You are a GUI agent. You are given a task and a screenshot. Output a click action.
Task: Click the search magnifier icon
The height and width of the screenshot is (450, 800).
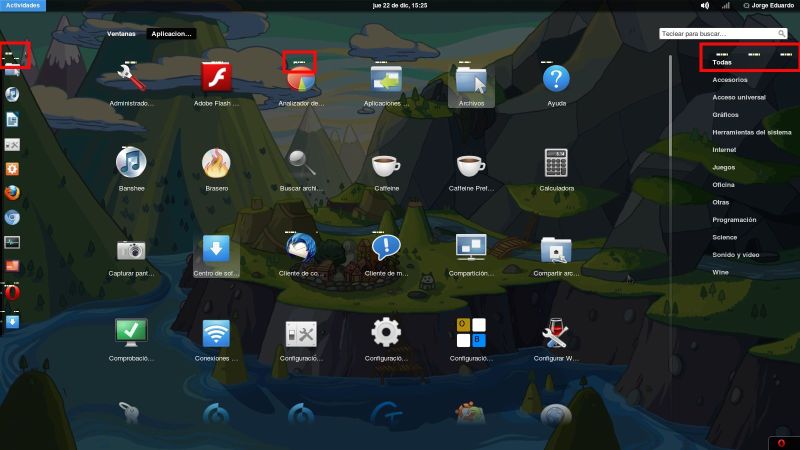(x=781, y=34)
